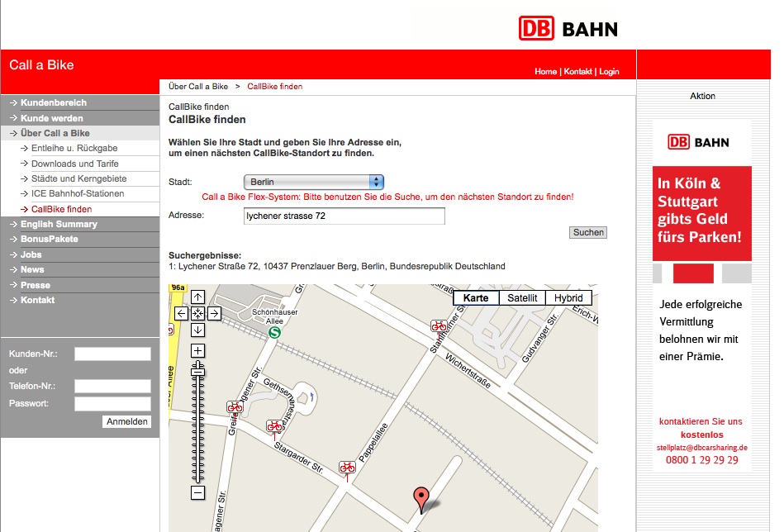Click the Suchen button

click(x=588, y=232)
